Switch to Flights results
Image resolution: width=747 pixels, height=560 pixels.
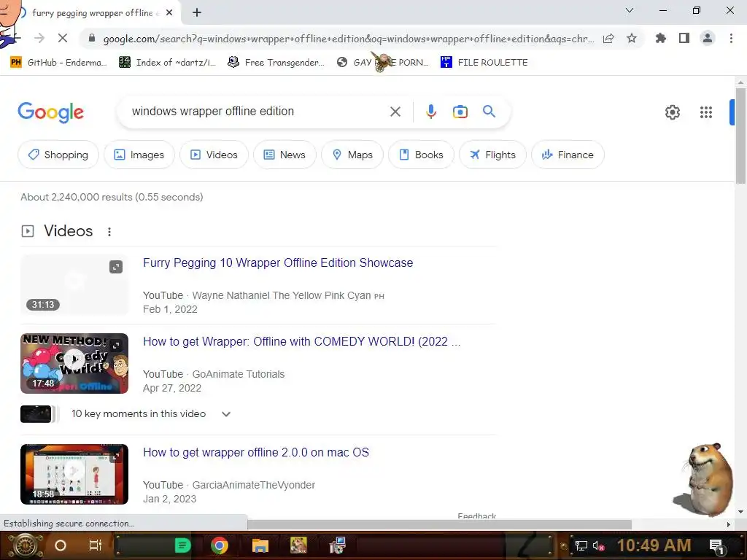point(492,155)
